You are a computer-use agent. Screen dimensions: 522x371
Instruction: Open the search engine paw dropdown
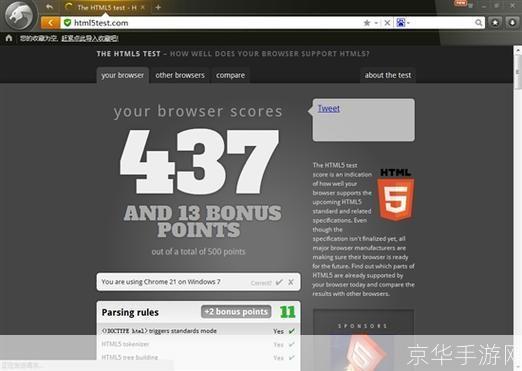click(x=403, y=23)
